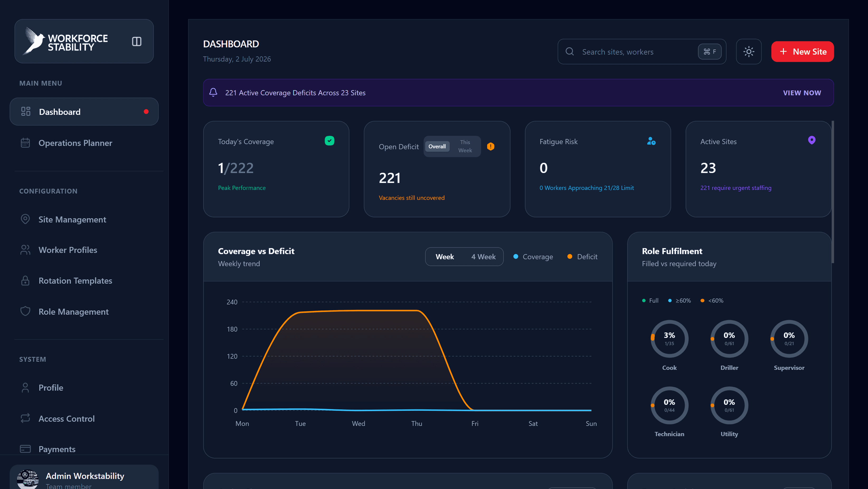Toggle Coverage series in chart legend
Screen dimensions: 868x489
(533, 257)
